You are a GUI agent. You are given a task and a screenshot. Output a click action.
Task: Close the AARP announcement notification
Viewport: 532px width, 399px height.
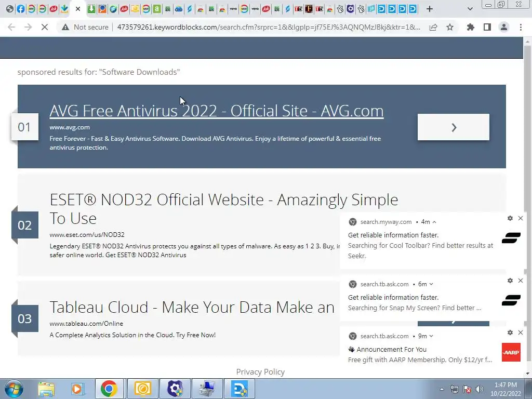(x=521, y=332)
